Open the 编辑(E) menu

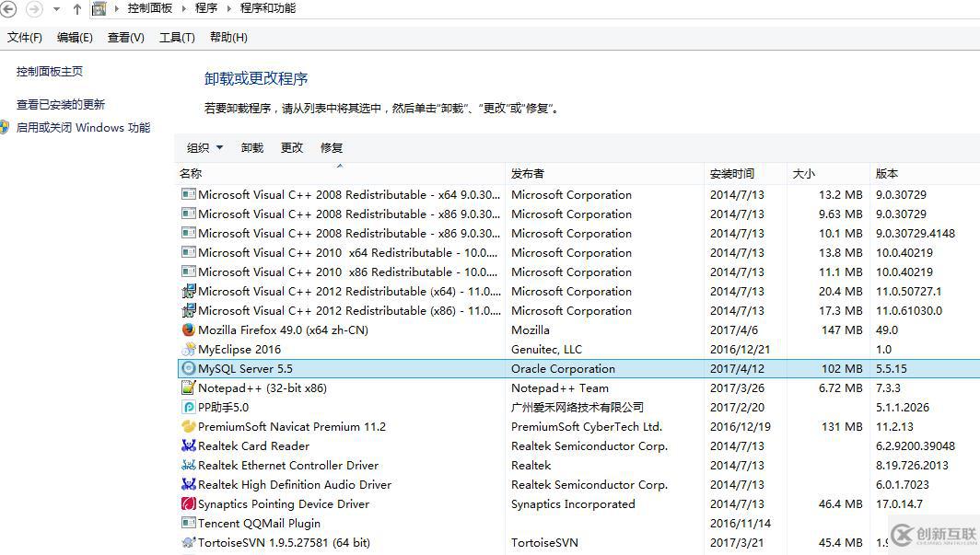click(75, 38)
